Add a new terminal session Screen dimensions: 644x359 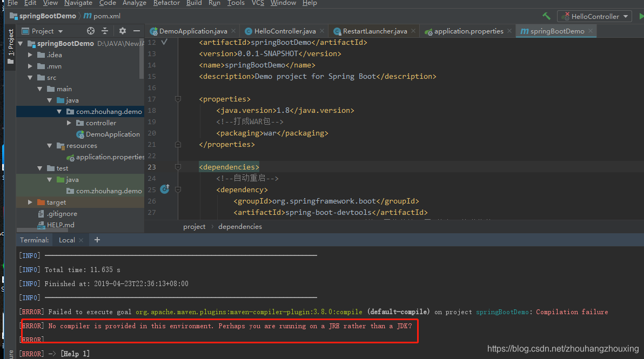point(97,240)
